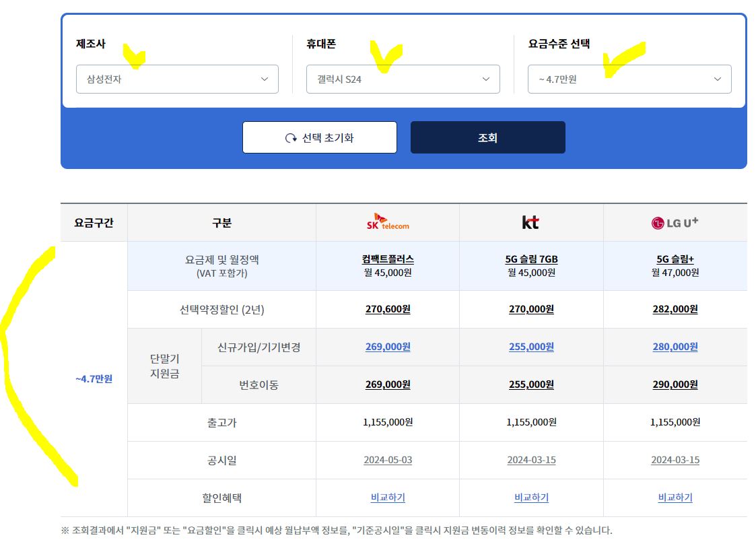756x546 pixels.
Task: Click the 270,600원 SK discount amount
Action: (x=387, y=309)
